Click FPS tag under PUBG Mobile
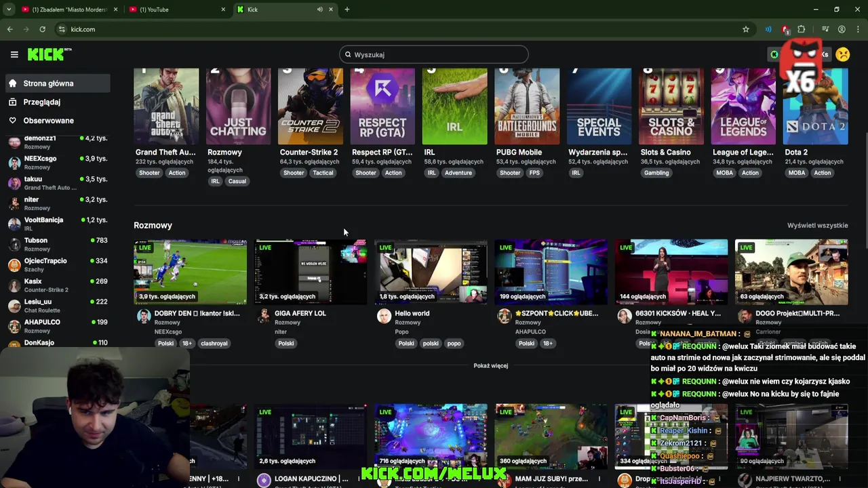The height and width of the screenshot is (488, 868). pos(534,173)
